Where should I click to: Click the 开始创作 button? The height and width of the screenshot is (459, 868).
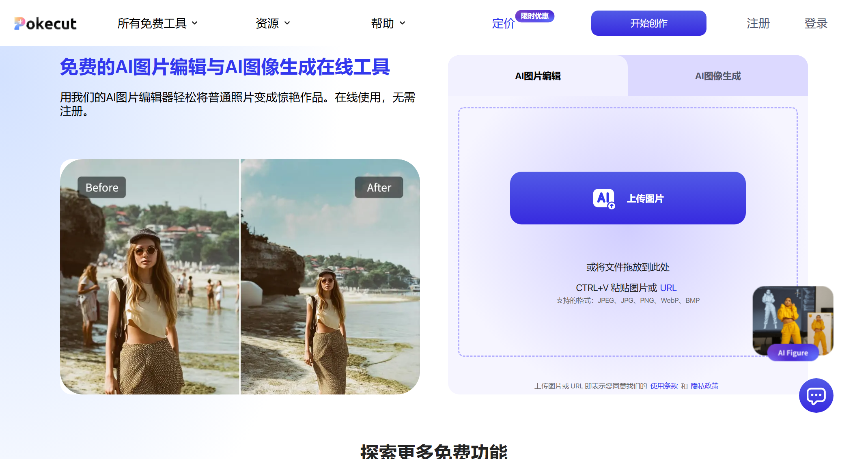pyautogui.click(x=648, y=23)
